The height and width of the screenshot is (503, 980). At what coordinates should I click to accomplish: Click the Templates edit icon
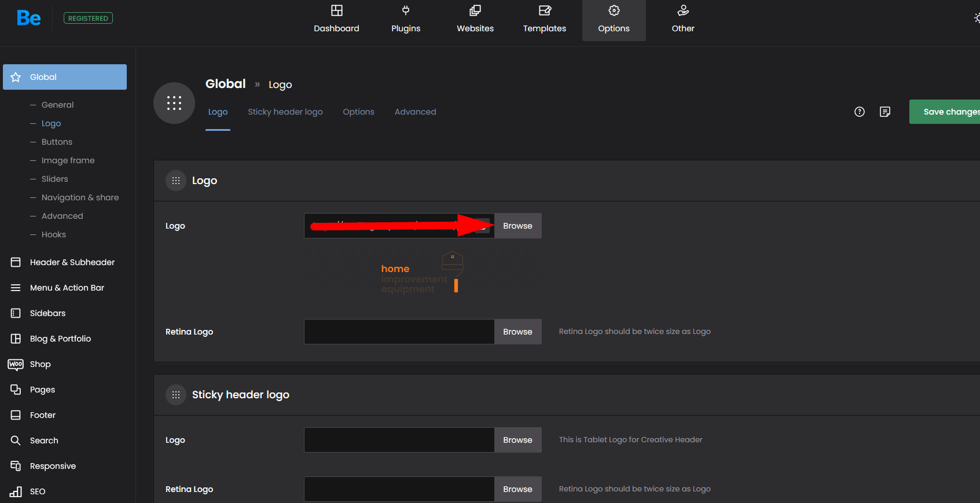545,10
